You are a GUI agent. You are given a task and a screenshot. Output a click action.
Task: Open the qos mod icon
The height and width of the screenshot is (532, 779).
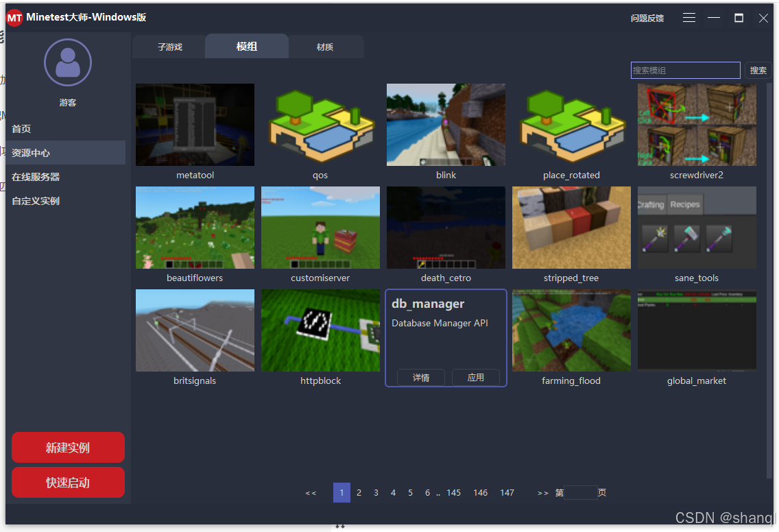coord(320,125)
